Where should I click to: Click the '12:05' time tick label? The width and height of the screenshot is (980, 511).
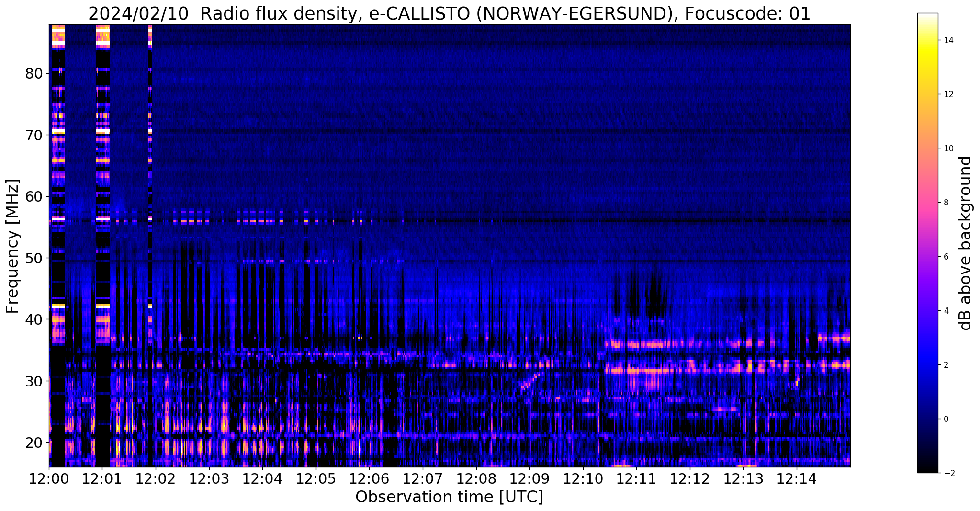pos(316,479)
